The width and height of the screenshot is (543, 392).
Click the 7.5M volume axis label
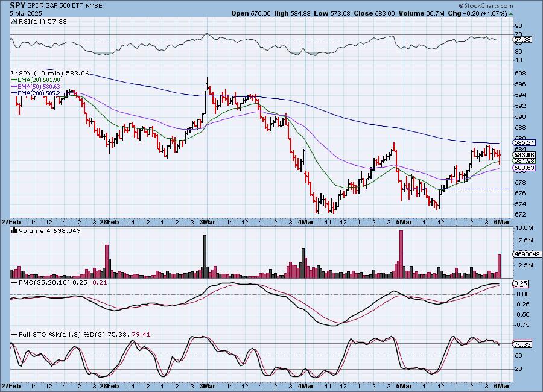click(526, 240)
